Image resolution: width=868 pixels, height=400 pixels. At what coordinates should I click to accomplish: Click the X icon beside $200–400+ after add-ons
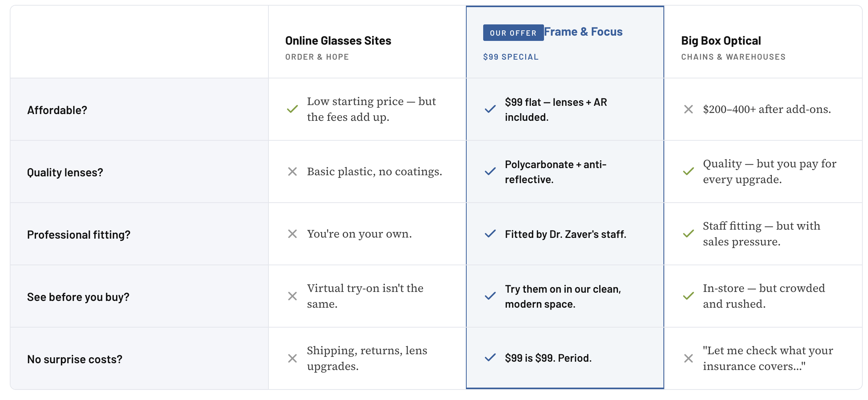pyautogui.click(x=689, y=109)
